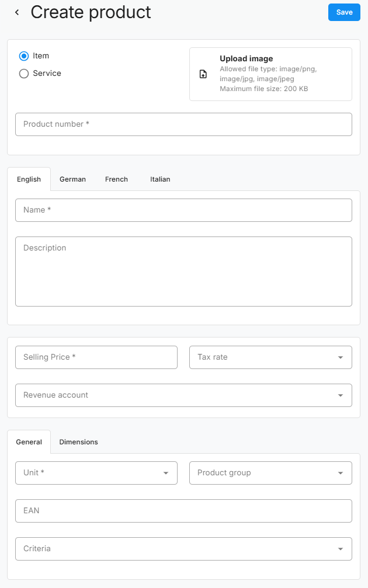The image size is (368, 588).
Task: Click the Description text area
Action: point(183,272)
